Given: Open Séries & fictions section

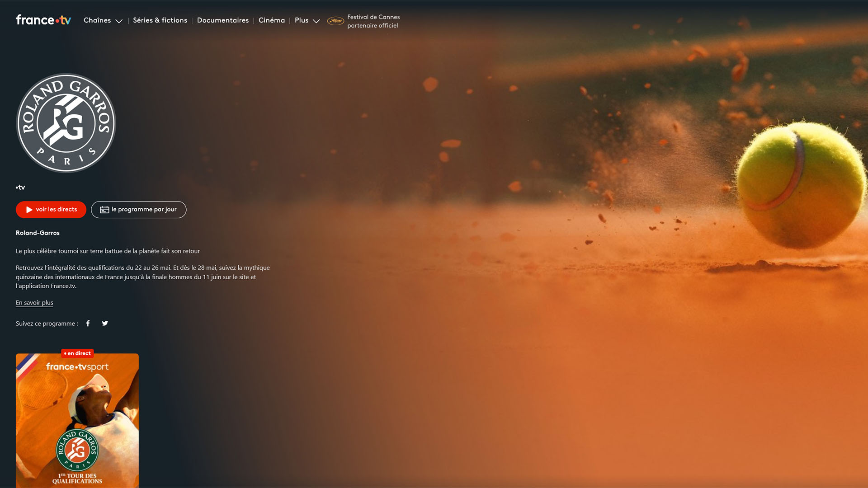Looking at the screenshot, I should coord(160,20).
